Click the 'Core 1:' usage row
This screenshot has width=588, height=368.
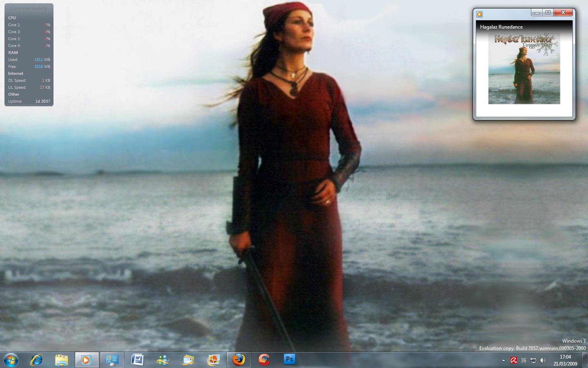tap(29, 25)
